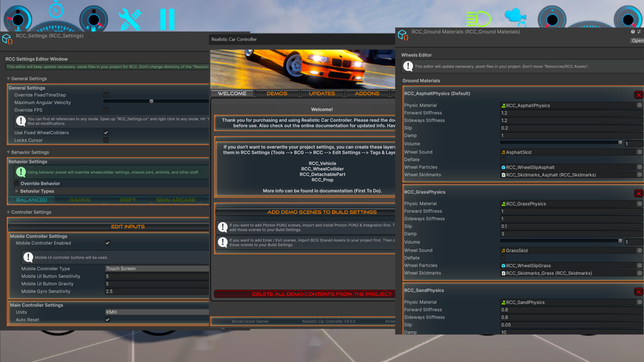644x362 pixels.
Task: Open the wrench and screwdriver options icon
Action: [130, 19]
